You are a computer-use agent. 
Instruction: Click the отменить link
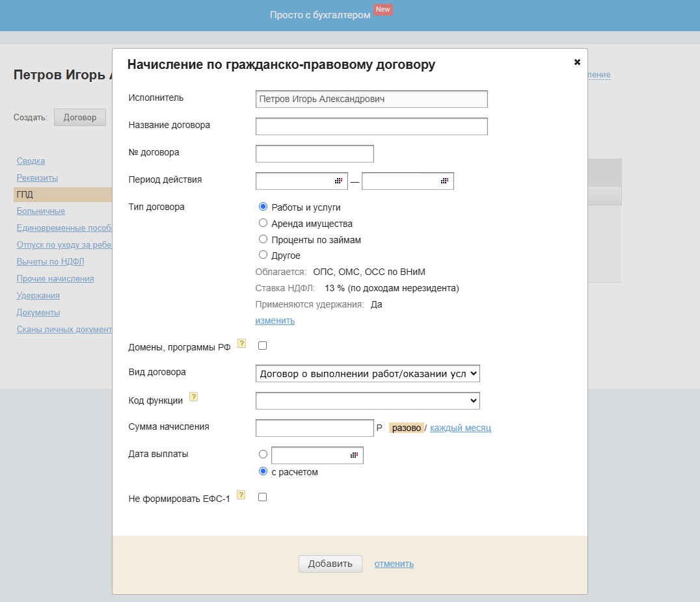point(394,564)
